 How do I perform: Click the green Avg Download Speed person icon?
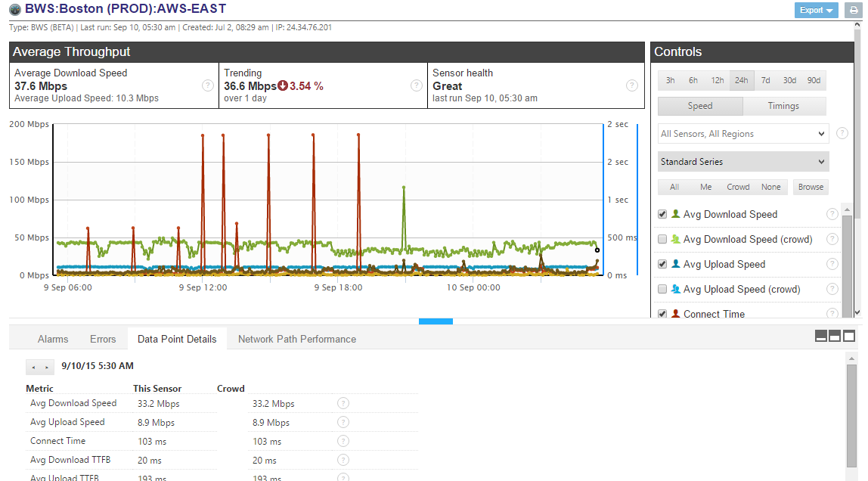coord(675,214)
